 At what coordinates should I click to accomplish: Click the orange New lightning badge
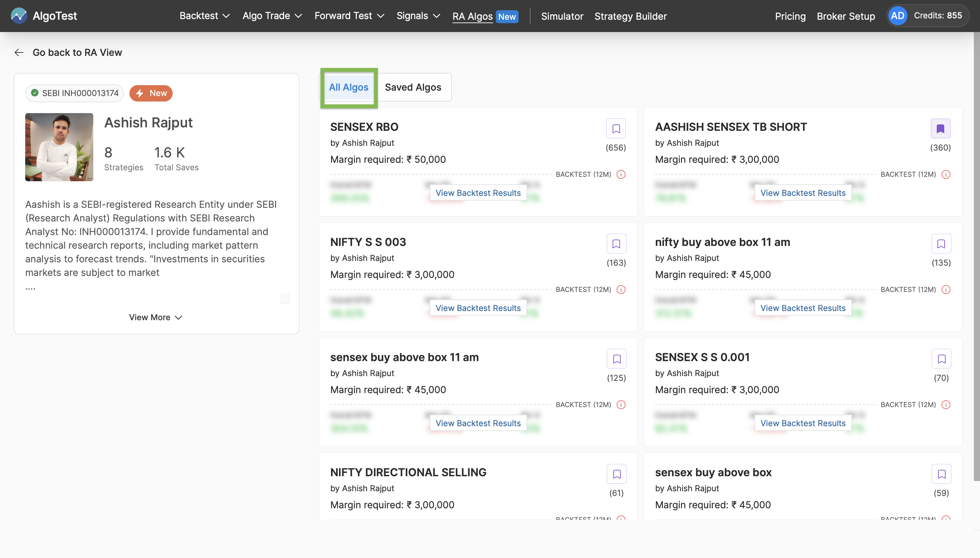151,93
